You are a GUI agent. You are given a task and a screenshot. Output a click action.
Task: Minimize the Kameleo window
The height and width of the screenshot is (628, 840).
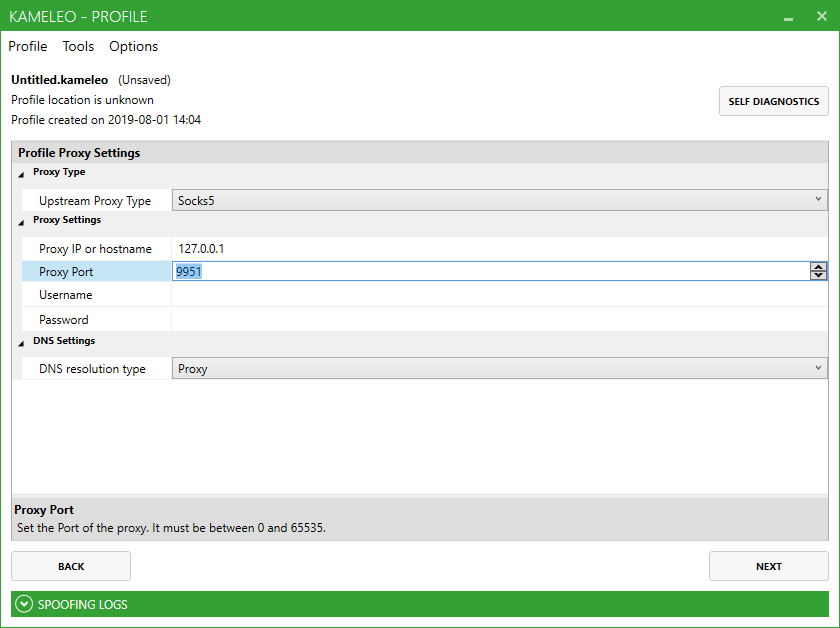click(788, 17)
